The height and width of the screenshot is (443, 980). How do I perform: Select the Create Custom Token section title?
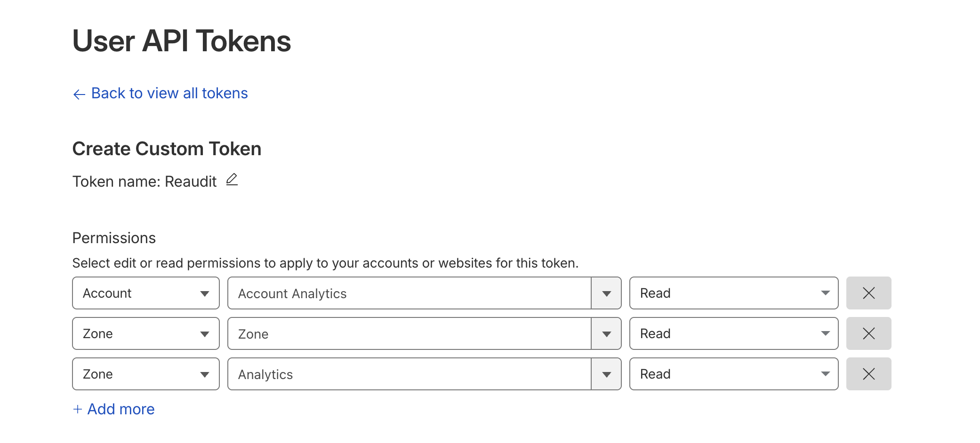(167, 149)
